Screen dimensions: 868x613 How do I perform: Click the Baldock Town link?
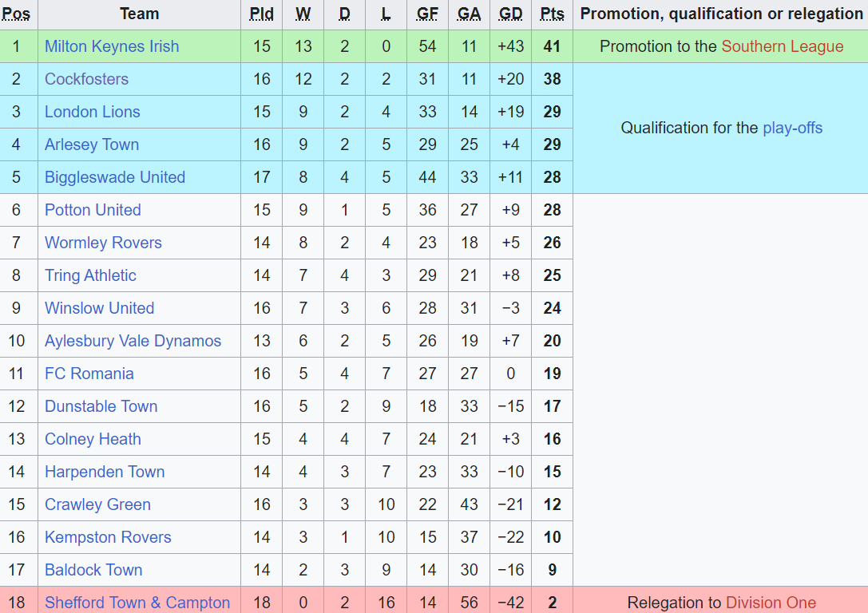[93, 570]
